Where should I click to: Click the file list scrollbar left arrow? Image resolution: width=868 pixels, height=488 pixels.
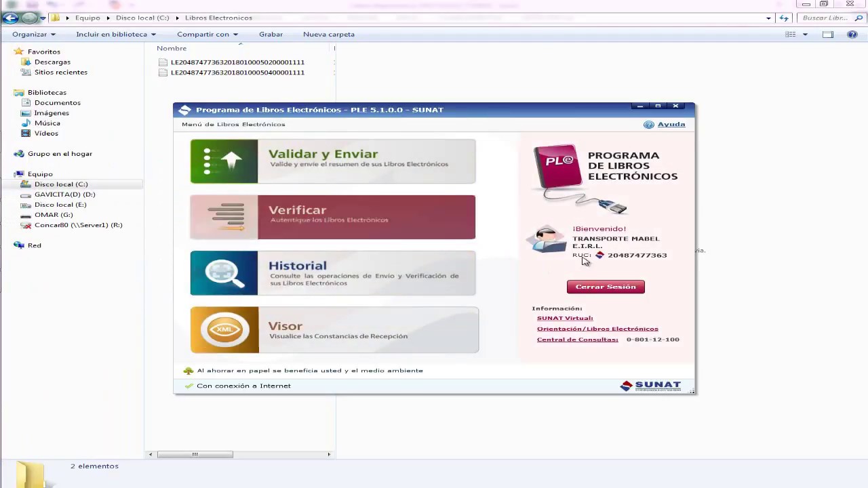point(151,454)
